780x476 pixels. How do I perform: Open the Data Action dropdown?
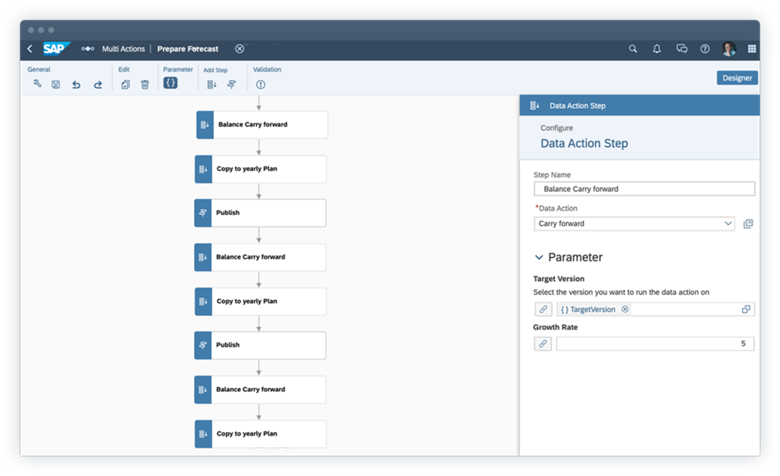727,224
